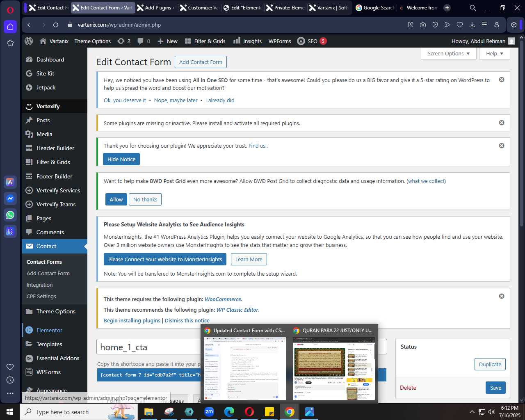Viewport: 525px width, 420px height.
Task: Open Opera home speed dial icon
Action: coord(10,27)
